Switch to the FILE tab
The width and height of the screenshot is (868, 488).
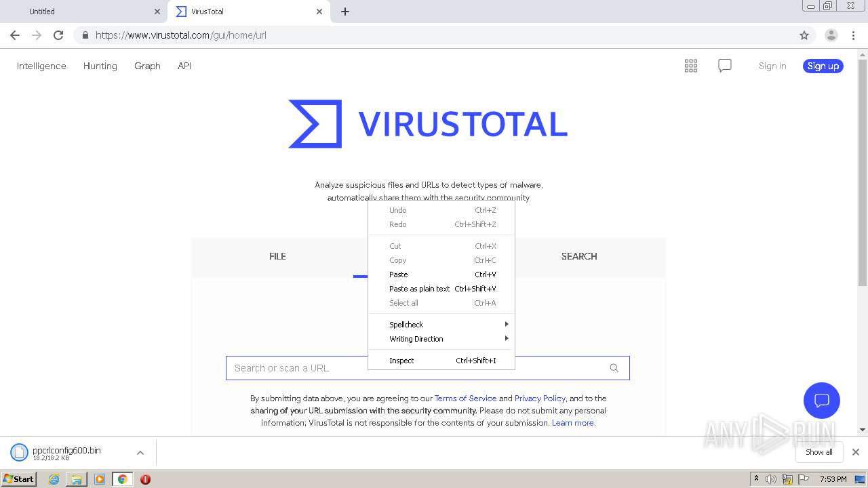[x=277, y=256]
